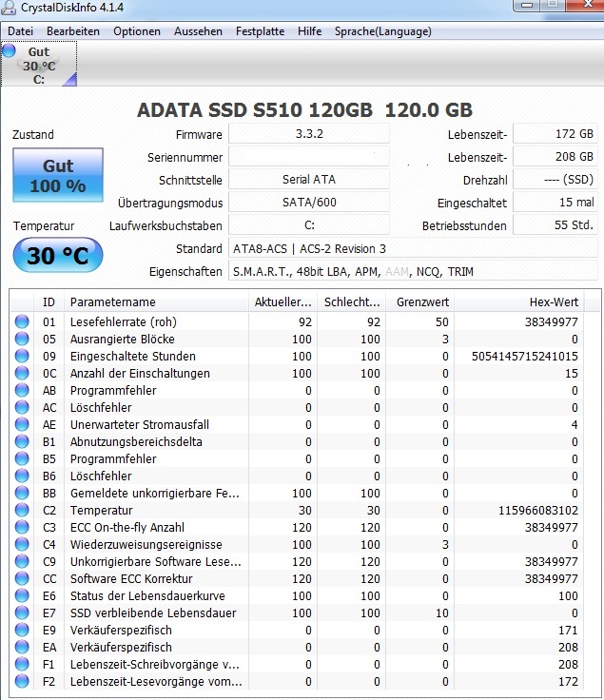Click status icon of EA Verkäuferspezifisch row
The width and height of the screenshot is (604, 700).
22,647
